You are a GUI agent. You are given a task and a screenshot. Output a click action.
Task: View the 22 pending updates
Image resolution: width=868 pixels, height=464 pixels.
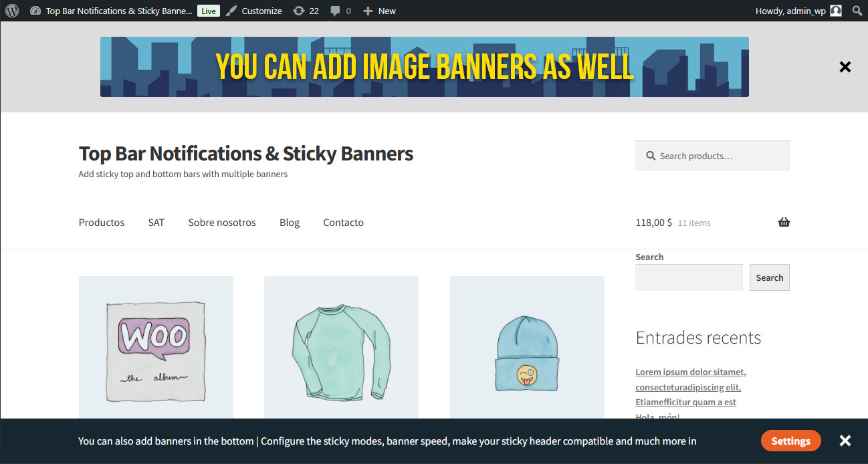(x=306, y=11)
